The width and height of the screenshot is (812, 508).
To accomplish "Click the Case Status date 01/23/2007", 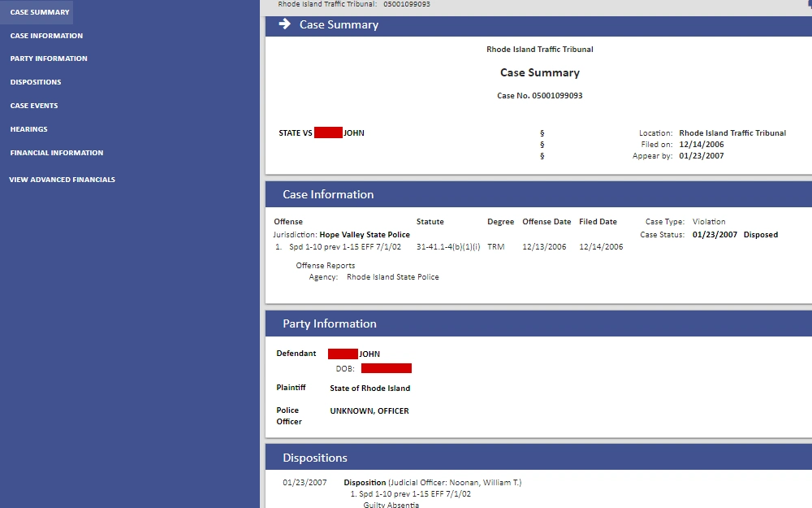I will pyautogui.click(x=715, y=234).
